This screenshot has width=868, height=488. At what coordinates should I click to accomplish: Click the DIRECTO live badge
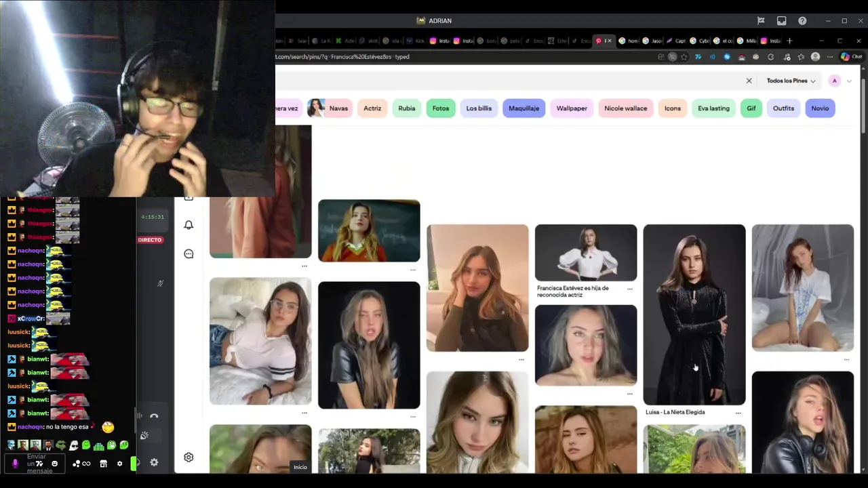point(150,240)
